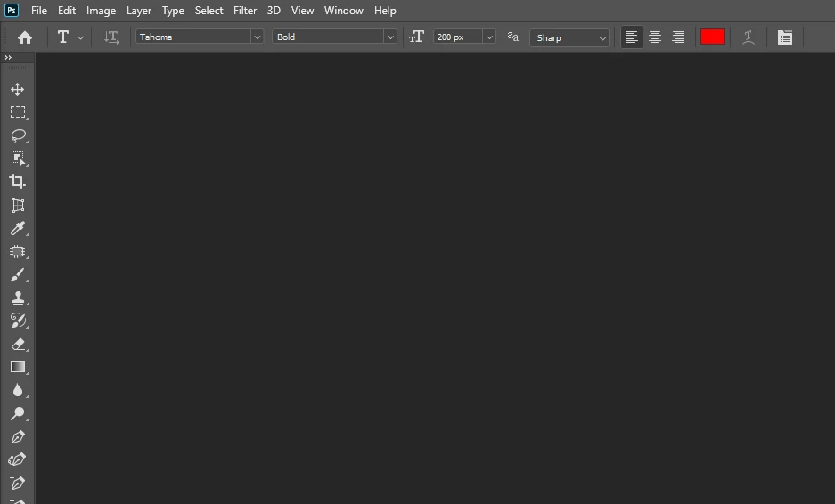Select the Clone Stamp tool
This screenshot has height=504, width=835.
[x=18, y=297]
